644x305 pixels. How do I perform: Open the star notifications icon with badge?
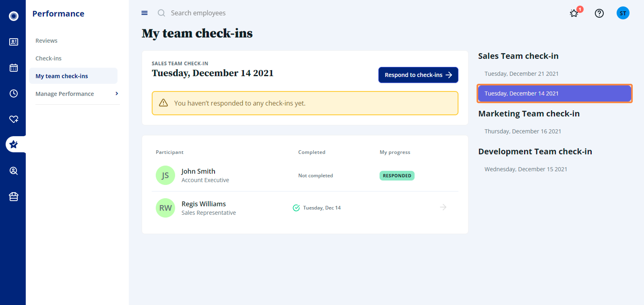574,13
